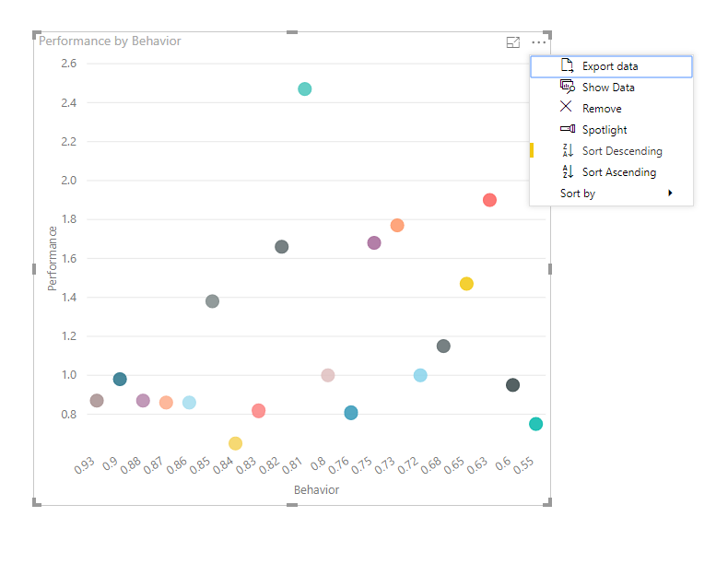The height and width of the screenshot is (587, 728).
Task: Expand the Sort by submenu arrow
Action: click(x=670, y=194)
